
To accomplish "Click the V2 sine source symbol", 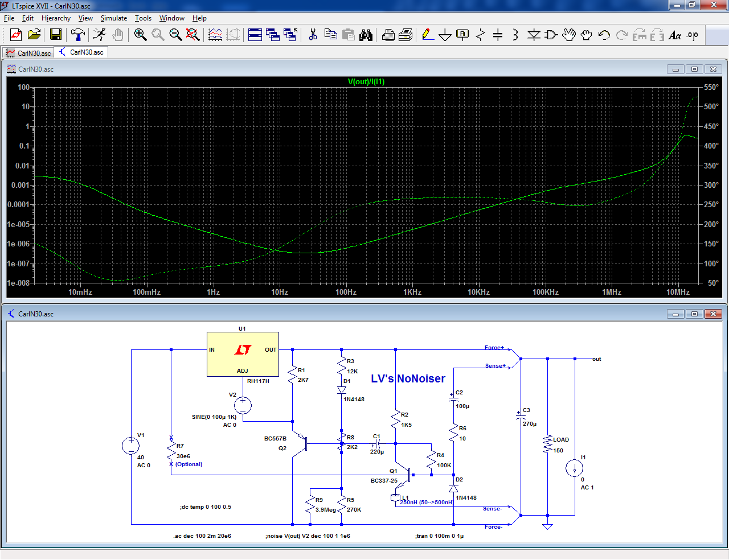I will click(x=243, y=405).
